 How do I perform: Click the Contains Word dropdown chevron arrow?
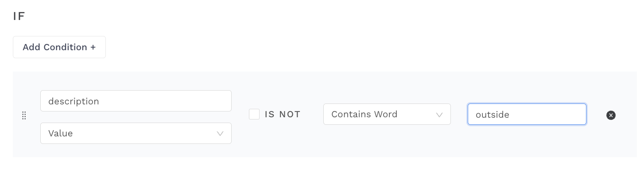click(x=439, y=115)
